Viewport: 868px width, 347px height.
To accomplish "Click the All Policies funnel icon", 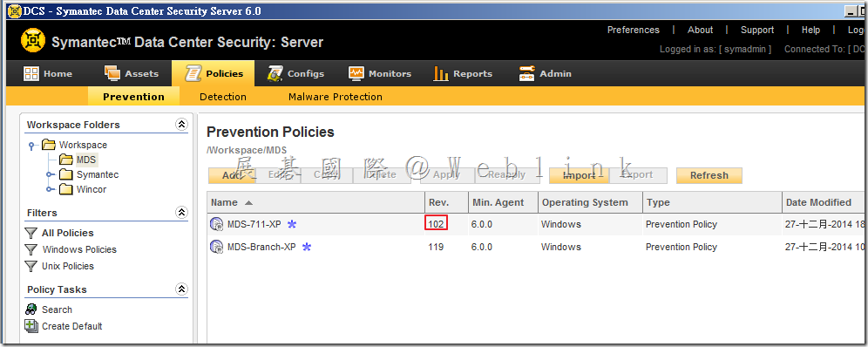I will point(31,233).
